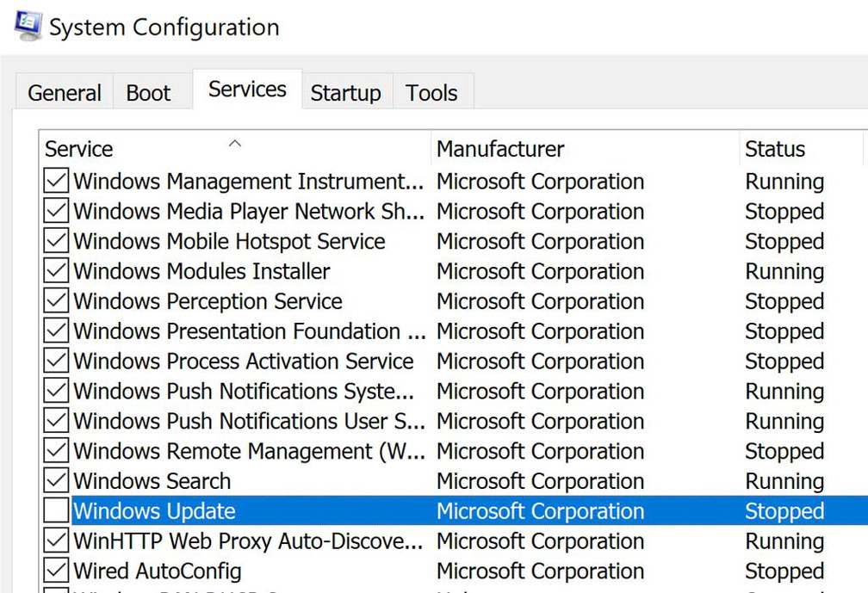Select the Windows Management Instrument... row name

pos(249,182)
